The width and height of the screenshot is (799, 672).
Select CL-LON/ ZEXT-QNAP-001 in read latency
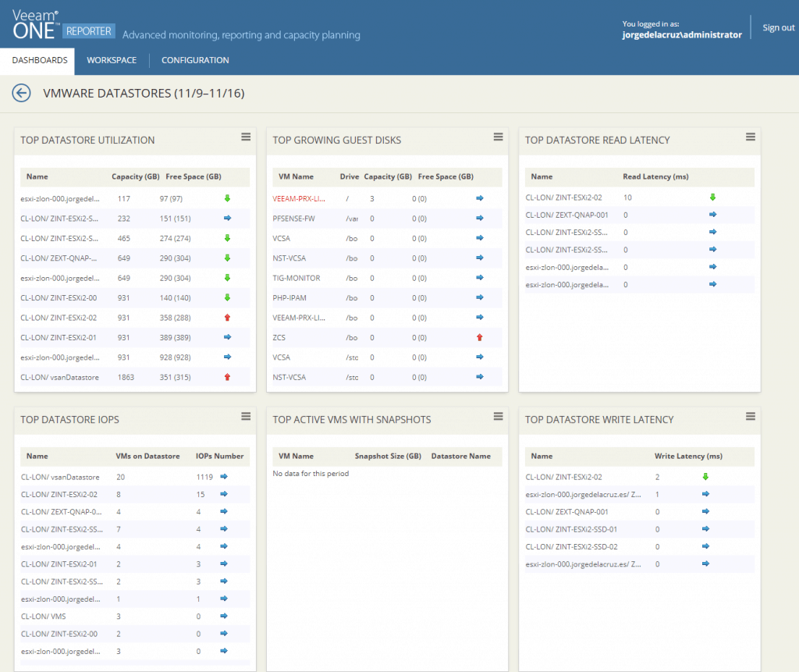click(566, 215)
